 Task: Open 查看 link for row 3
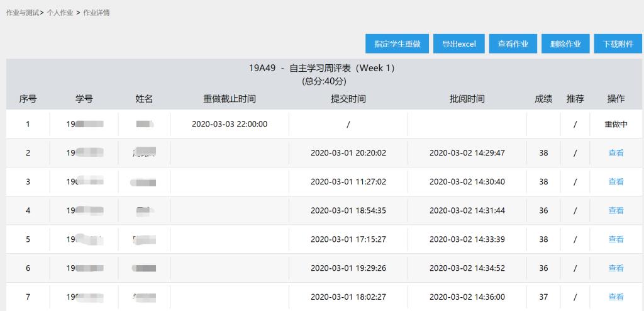point(616,182)
